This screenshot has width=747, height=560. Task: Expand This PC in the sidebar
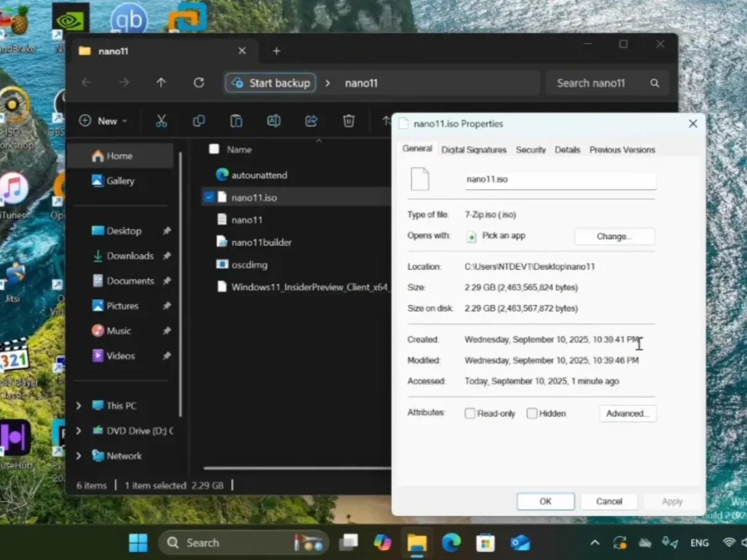[78, 405]
